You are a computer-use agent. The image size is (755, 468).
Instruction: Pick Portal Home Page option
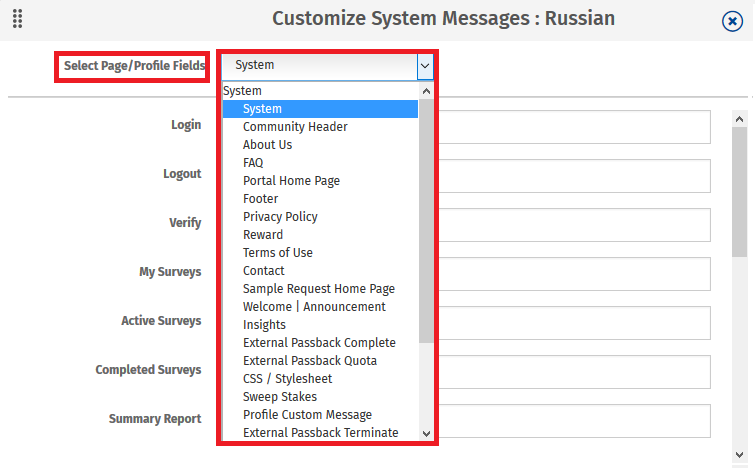coord(291,181)
